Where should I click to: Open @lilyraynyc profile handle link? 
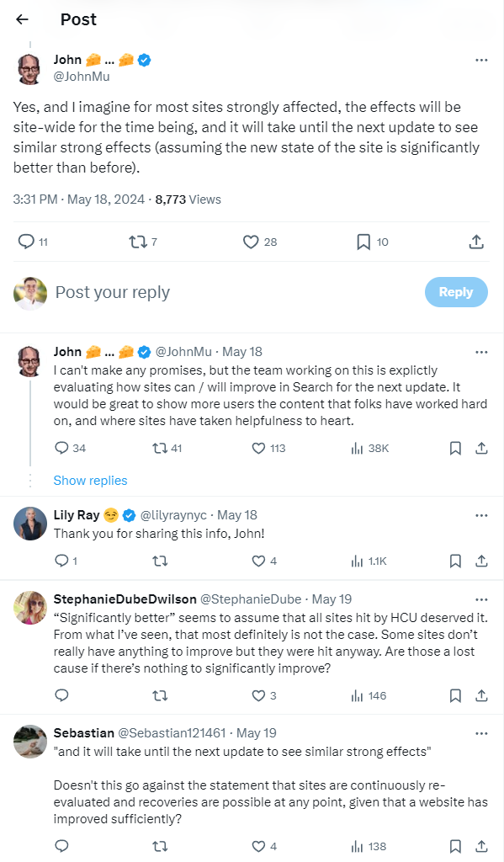173,515
